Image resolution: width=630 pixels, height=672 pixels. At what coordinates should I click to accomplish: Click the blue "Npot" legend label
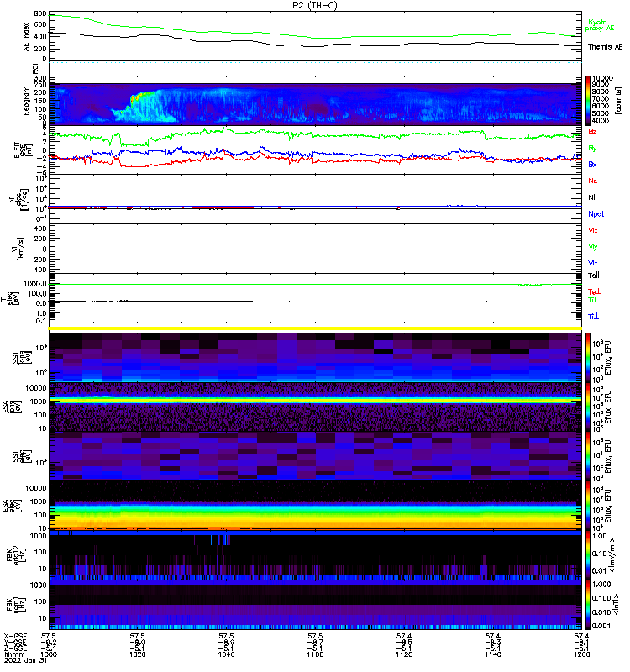click(596, 214)
